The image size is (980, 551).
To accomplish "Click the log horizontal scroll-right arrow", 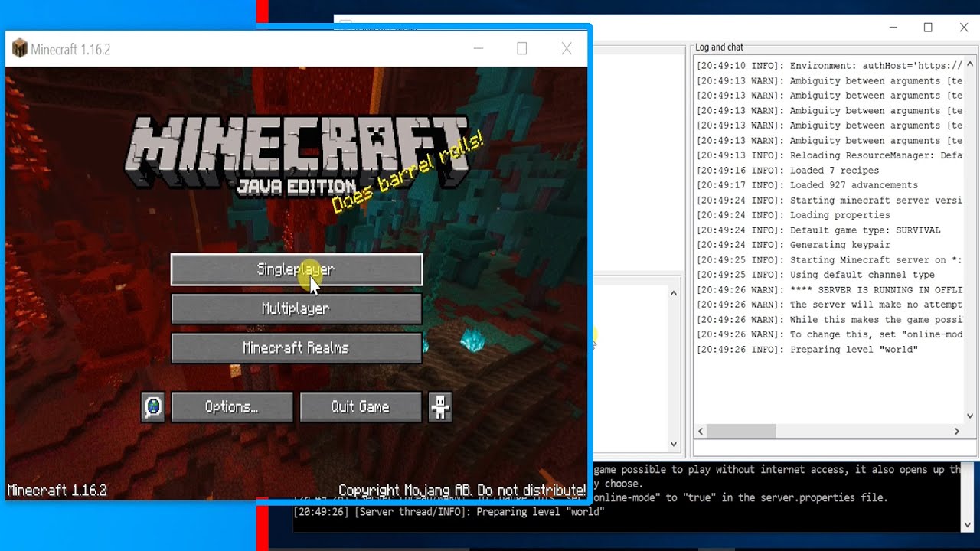I will [x=956, y=432].
